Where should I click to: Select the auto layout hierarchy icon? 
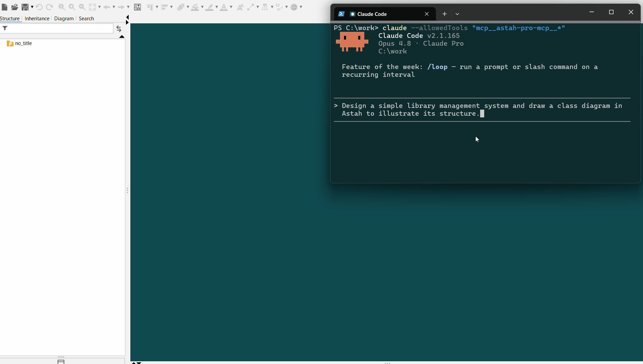pyautogui.click(x=265, y=7)
